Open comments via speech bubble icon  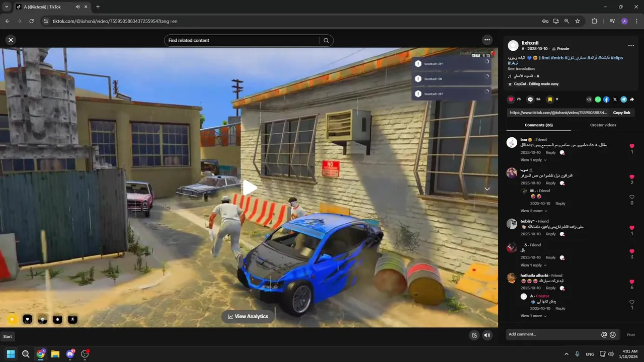pyautogui.click(x=530, y=100)
